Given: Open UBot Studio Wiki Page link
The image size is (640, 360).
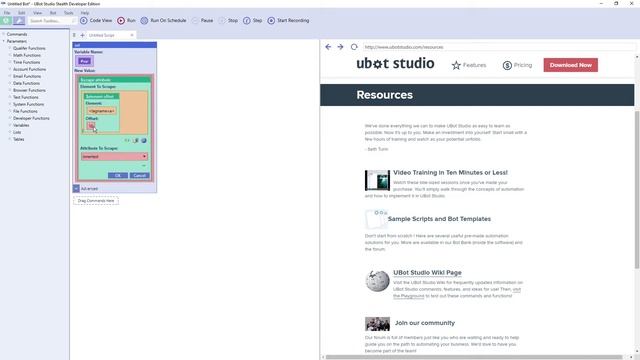Looking at the screenshot, I should click(427, 273).
